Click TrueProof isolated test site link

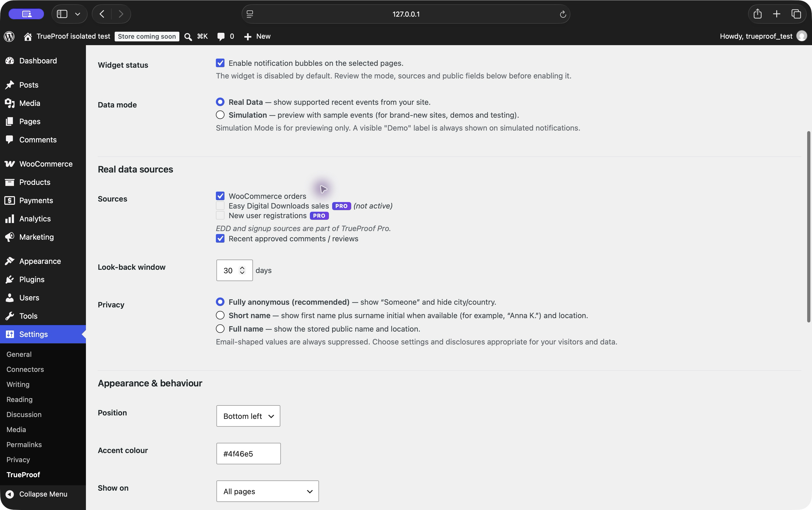point(73,37)
